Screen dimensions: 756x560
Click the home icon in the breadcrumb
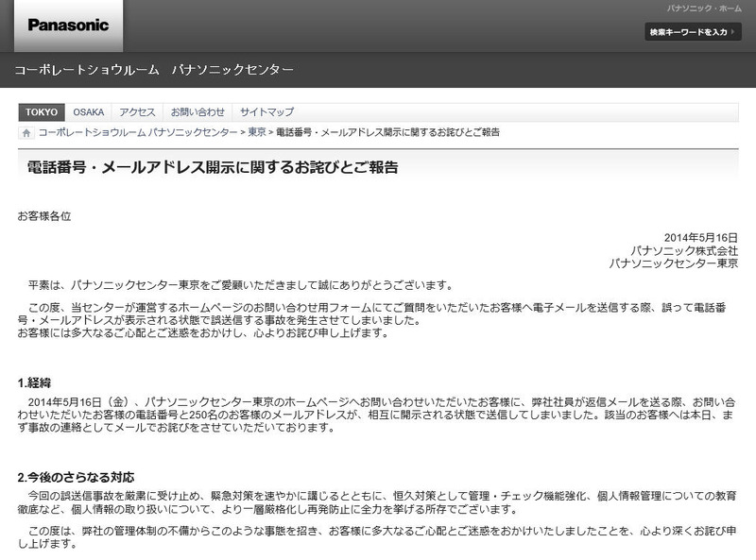click(26, 133)
